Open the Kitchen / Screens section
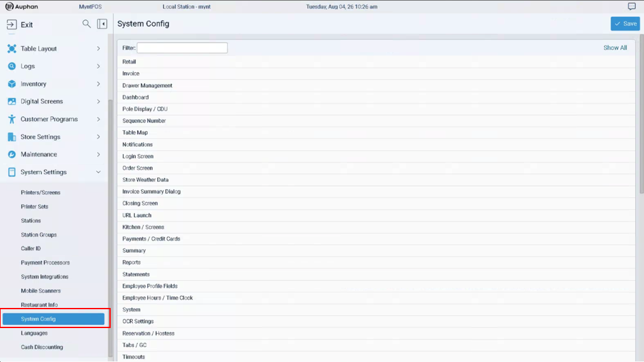Viewport: 644px width, 362px height. click(376, 227)
